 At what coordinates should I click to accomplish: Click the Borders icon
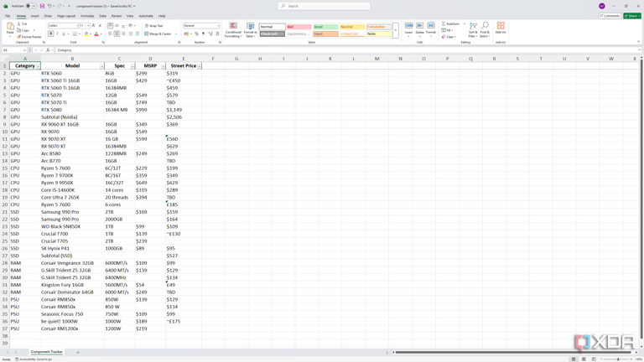click(75, 34)
